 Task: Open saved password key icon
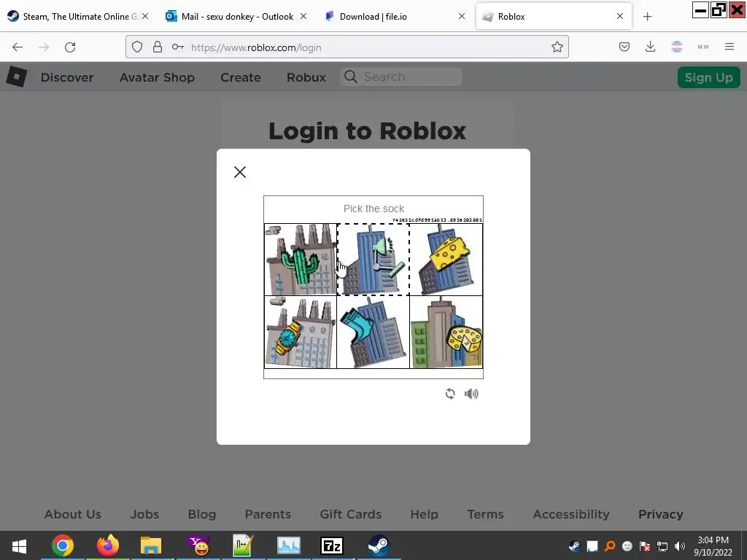pyautogui.click(x=178, y=47)
